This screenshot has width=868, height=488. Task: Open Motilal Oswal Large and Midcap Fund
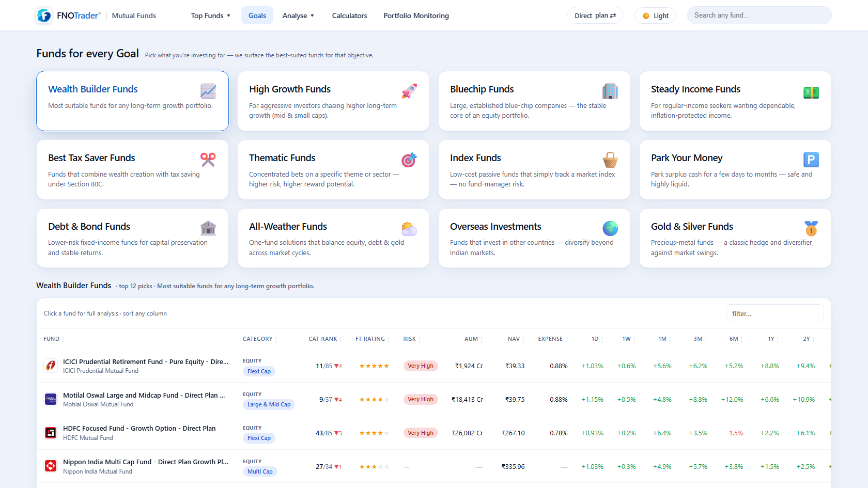pyautogui.click(x=144, y=395)
